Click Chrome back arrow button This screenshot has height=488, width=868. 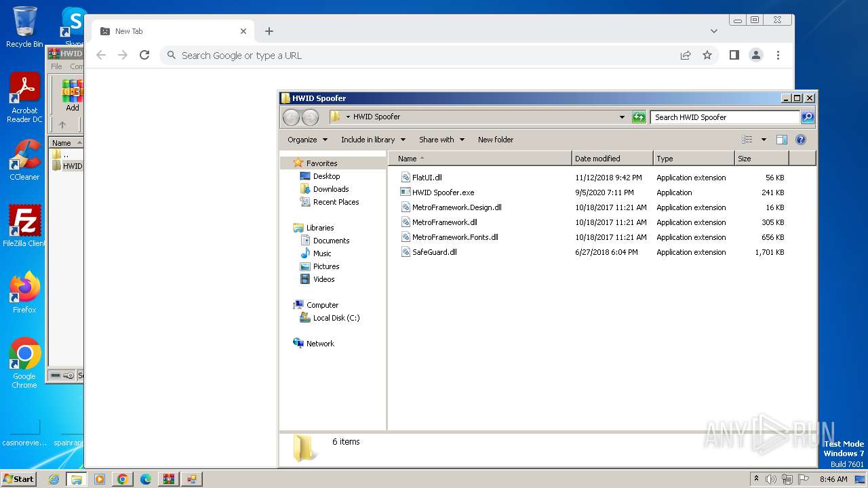(101, 56)
